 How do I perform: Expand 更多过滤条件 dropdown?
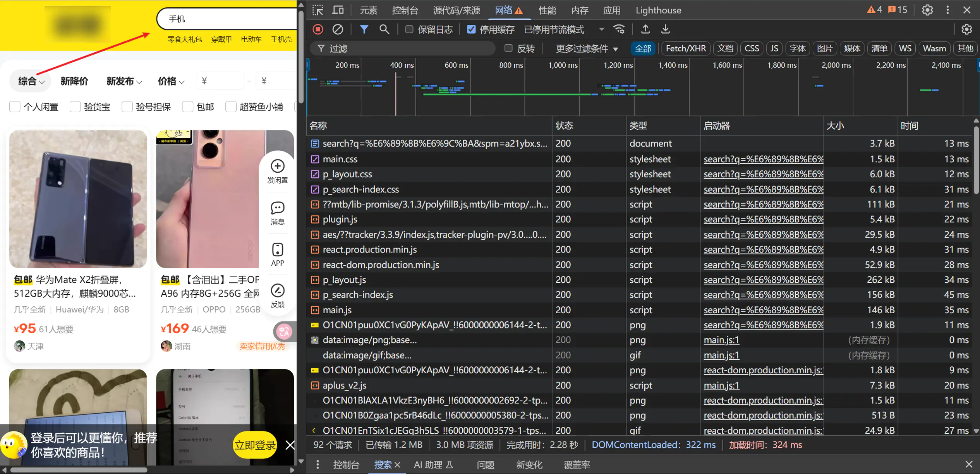pyautogui.click(x=587, y=49)
